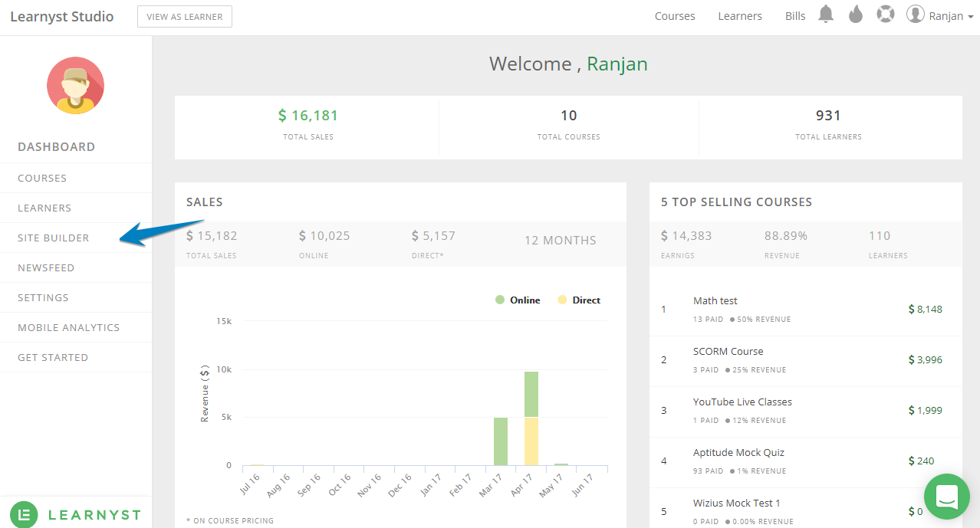
Task: Click the SALES panel heading
Action: (x=205, y=202)
